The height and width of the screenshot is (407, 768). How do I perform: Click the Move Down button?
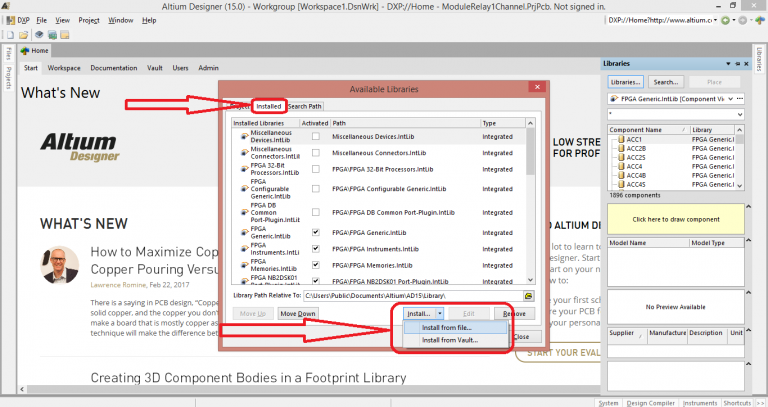(298, 313)
